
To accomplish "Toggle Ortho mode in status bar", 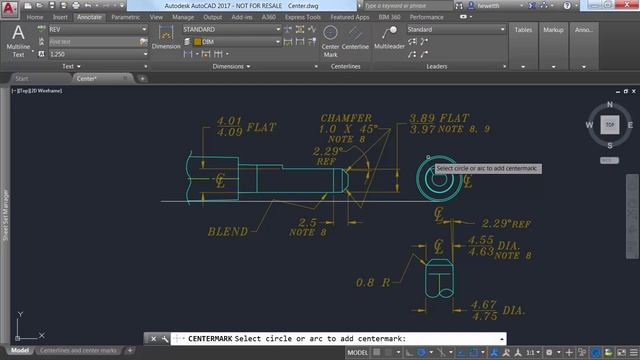I will click(409, 352).
